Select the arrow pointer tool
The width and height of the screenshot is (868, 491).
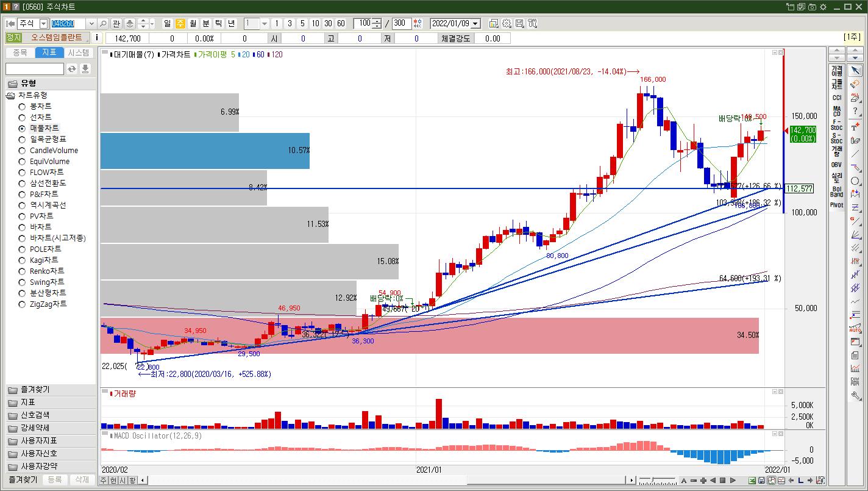pos(855,71)
